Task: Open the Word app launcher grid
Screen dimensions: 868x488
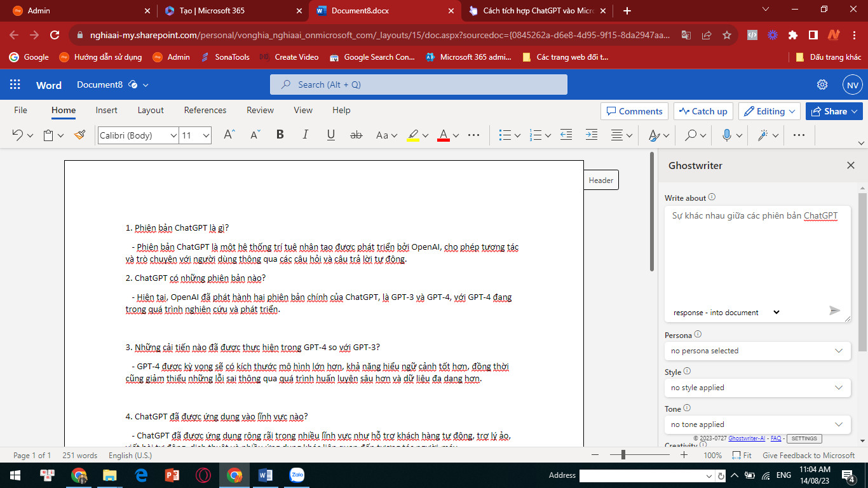Action: [x=15, y=85]
